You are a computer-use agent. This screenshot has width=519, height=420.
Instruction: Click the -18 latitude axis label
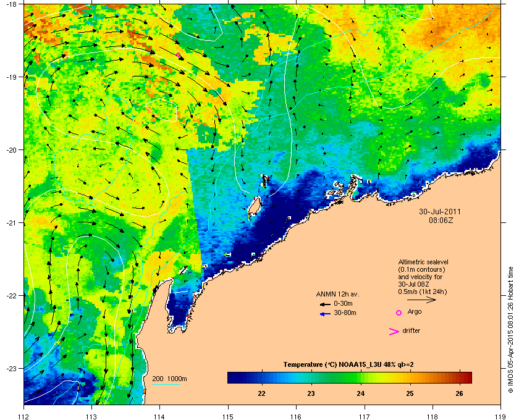pyautogui.click(x=11, y=4)
